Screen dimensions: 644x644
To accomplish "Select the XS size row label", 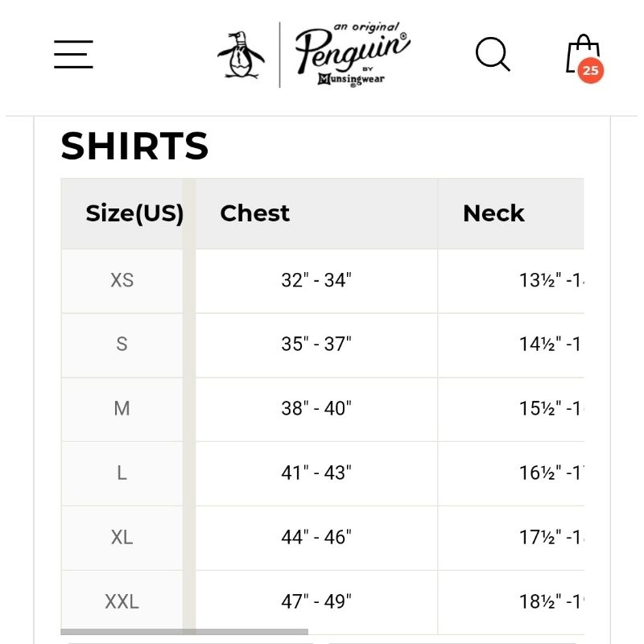I will tap(122, 280).
